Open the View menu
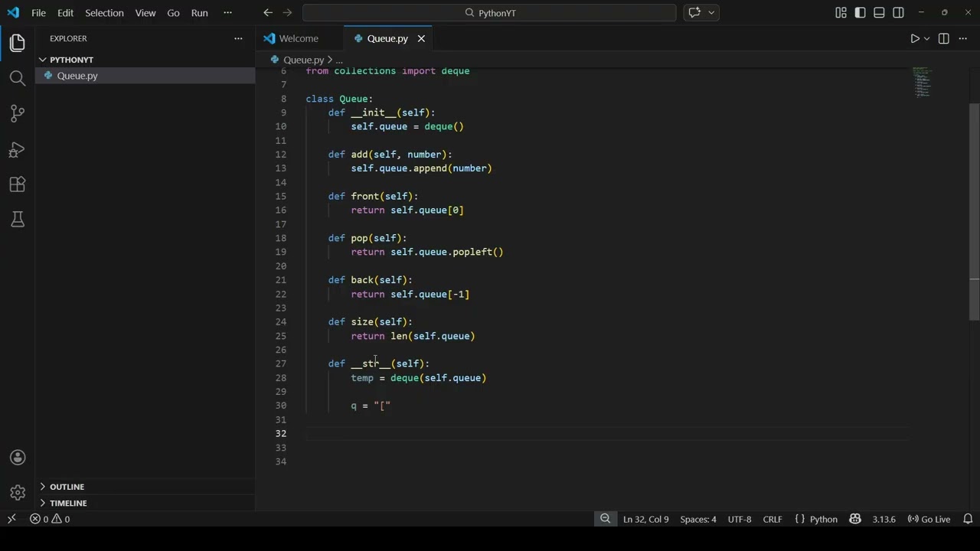980x551 pixels. 145,12
